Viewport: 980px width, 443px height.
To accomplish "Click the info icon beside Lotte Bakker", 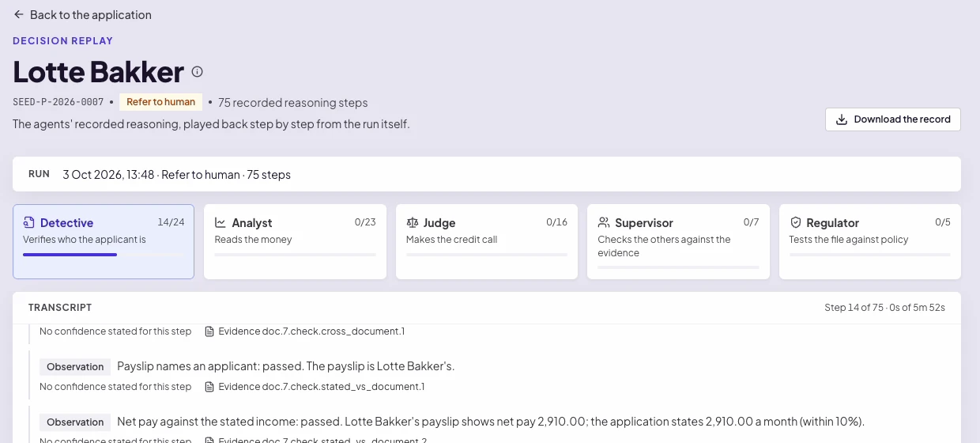I will click(198, 72).
